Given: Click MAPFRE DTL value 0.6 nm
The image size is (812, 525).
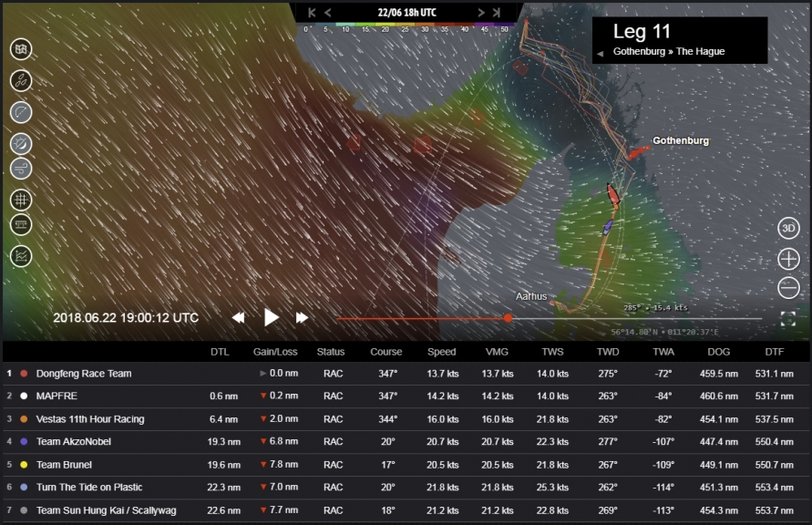Looking at the screenshot, I should [x=223, y=396].
